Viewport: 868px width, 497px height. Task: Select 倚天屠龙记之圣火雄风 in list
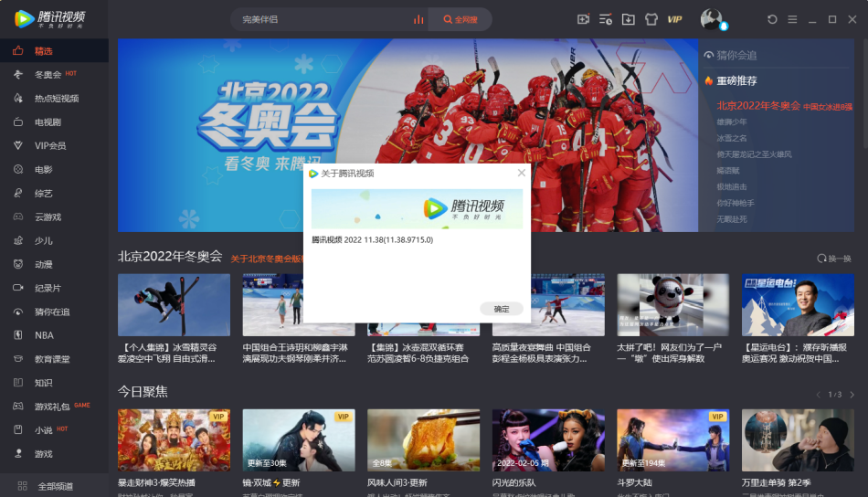click(754, 154)
